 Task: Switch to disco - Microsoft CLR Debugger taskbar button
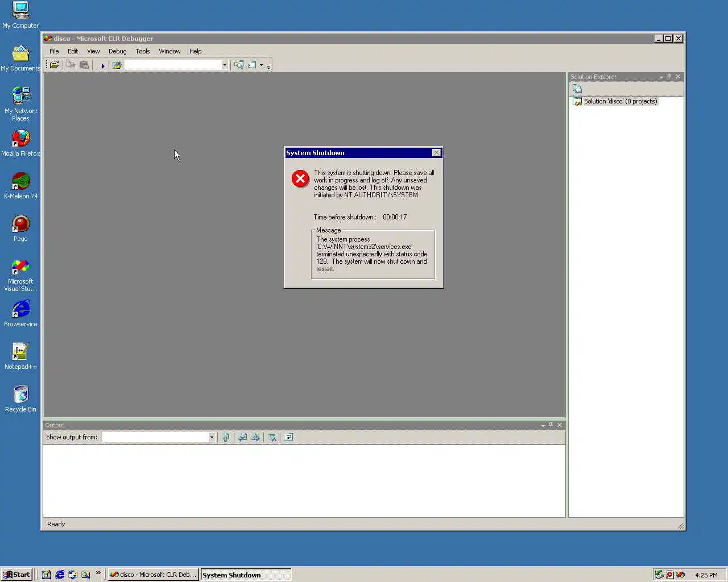(x=153, y=575)
